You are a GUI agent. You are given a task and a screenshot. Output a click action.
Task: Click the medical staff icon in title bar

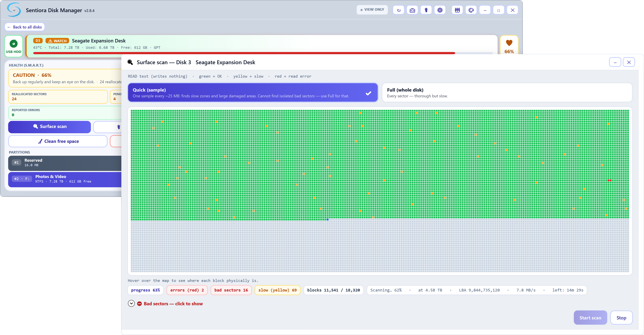pos(426,10)
